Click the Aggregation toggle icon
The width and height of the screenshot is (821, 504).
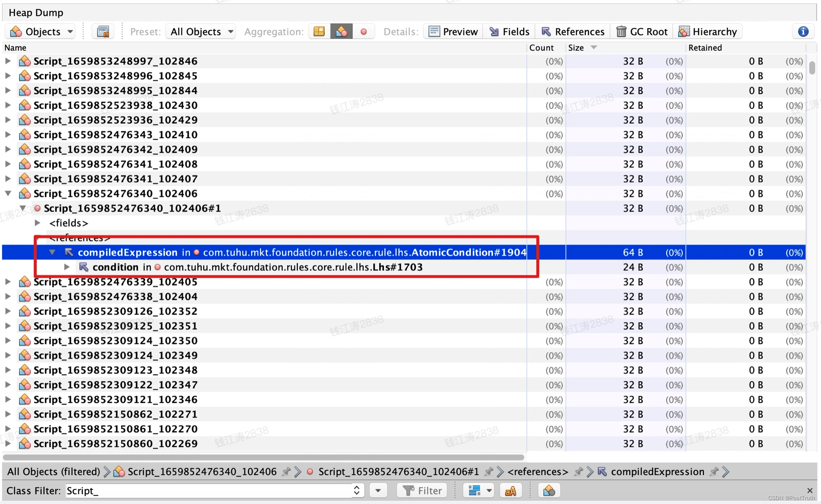pos(341,32)
